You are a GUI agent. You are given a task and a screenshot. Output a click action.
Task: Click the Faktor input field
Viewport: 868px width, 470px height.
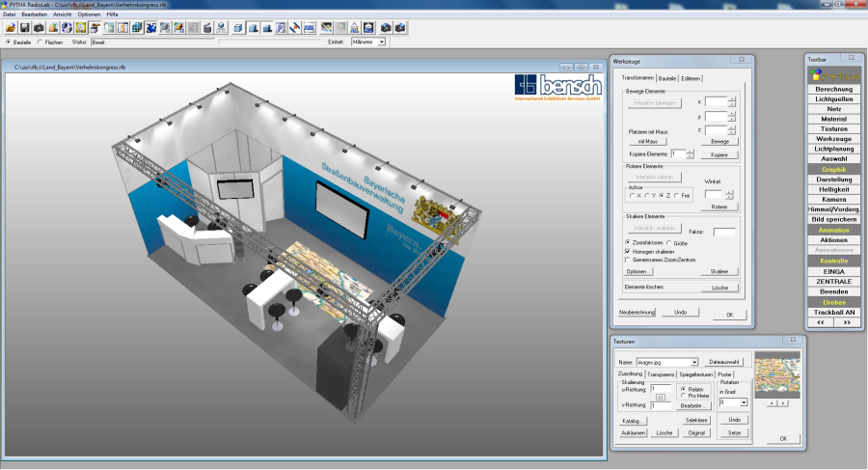point(723,232)
